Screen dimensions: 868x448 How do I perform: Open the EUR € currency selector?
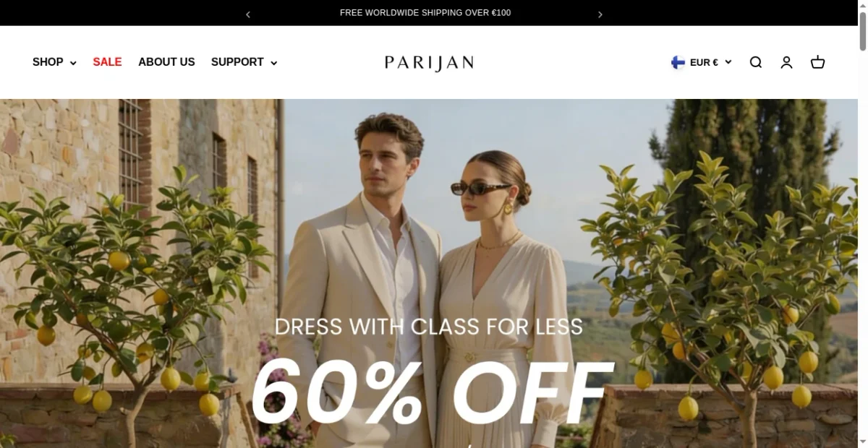pyautogui.click(x=702, y=62)
